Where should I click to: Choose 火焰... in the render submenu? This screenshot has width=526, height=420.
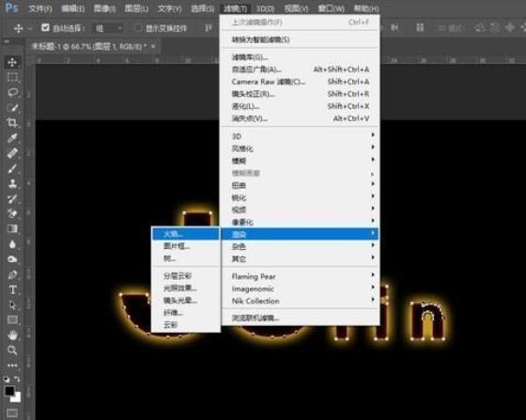pos(186,234)
